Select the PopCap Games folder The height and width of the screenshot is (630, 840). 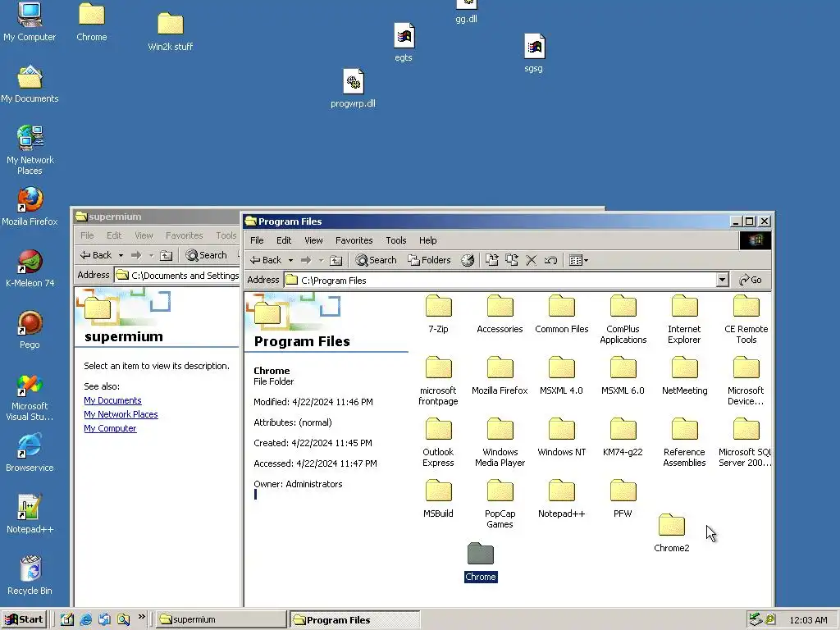click(x=500, y=504)
